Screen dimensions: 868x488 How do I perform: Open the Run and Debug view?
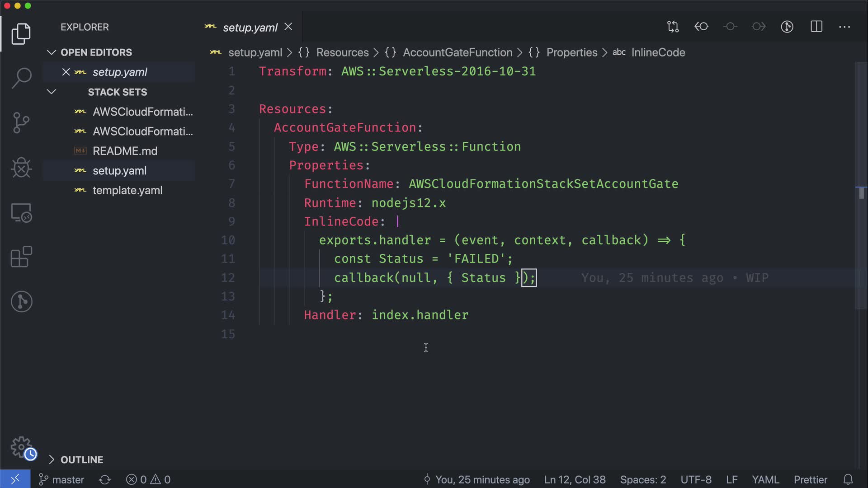[x=21, y=168]
